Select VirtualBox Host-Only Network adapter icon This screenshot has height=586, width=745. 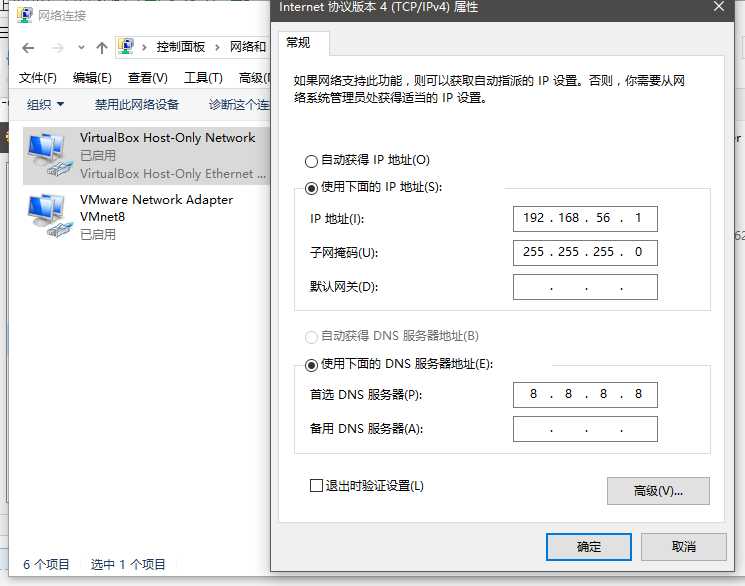click(50, 154)
